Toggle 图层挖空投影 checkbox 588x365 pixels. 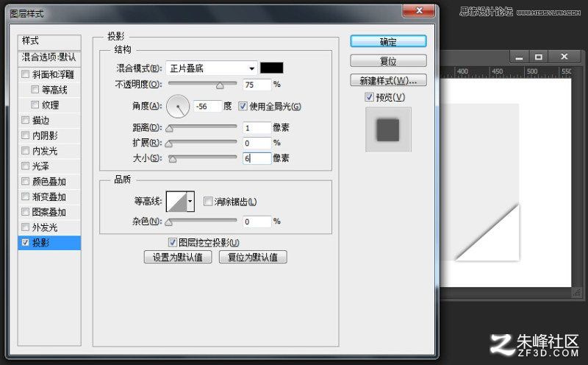click(172, 242)
